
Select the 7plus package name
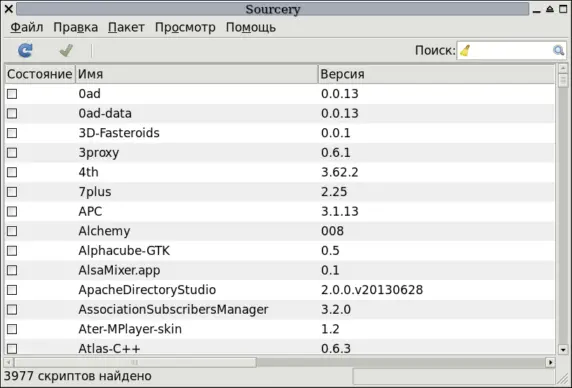point(95,192)
